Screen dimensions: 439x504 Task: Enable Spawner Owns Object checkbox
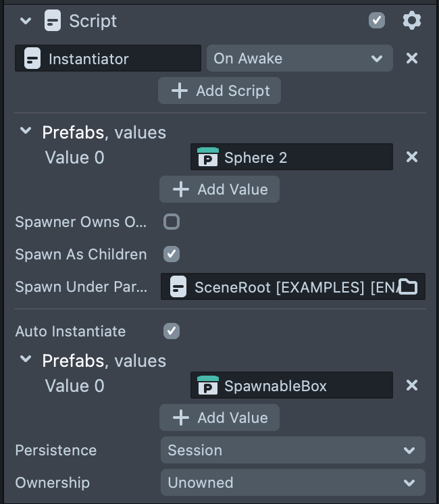[172, 222]
